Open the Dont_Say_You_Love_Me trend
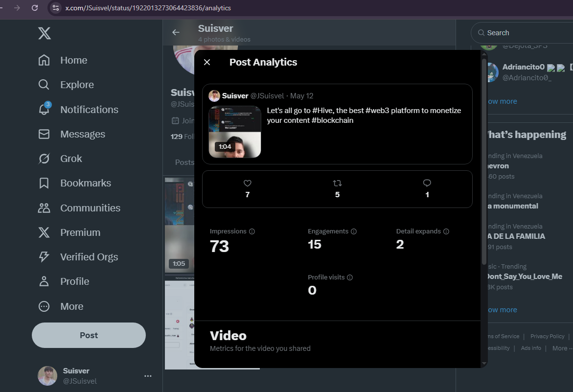 (x=525, y=277)
